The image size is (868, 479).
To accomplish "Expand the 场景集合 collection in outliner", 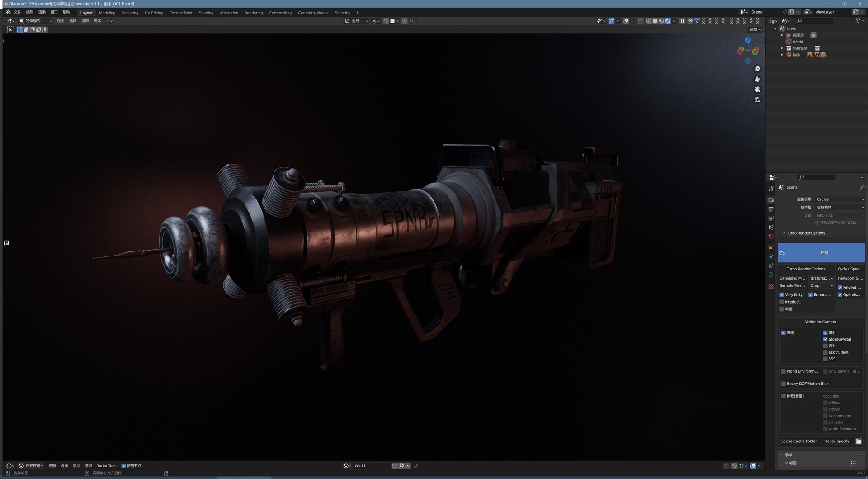I will click(x=783, y=48).
